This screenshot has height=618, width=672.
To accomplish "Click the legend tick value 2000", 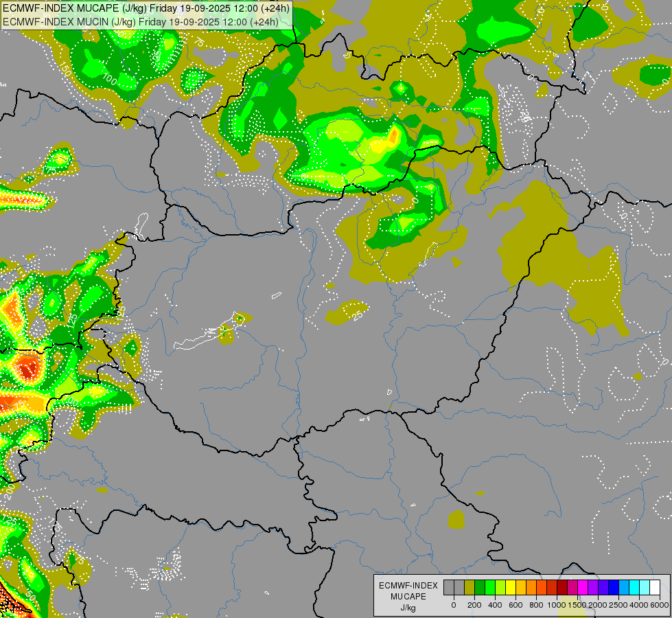I will click(x=598, y=605).
